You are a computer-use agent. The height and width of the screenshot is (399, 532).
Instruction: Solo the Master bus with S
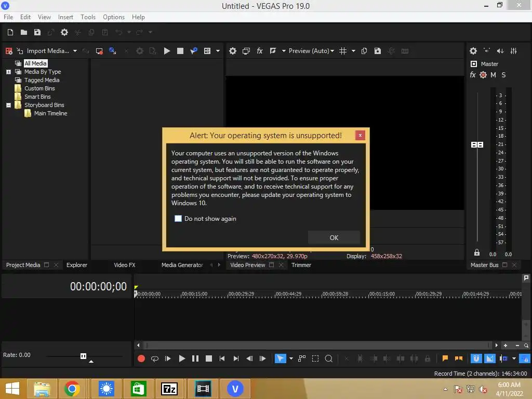(503, 75)
